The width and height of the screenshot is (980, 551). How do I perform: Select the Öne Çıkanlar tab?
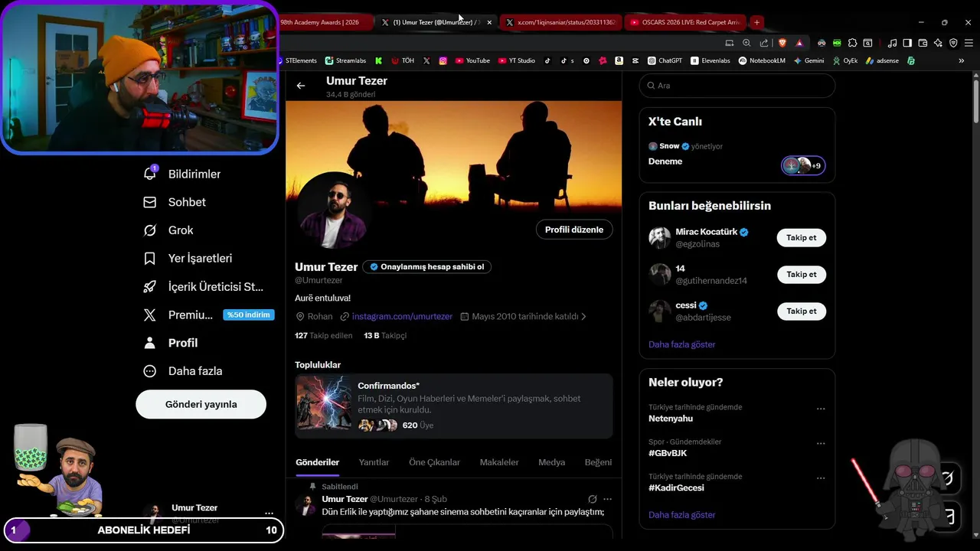435,462
